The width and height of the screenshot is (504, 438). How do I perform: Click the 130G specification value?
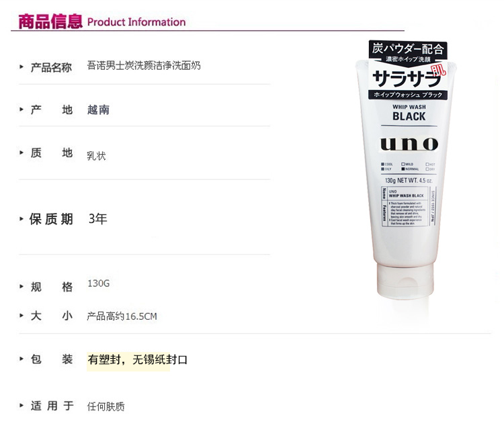click(99, 283)
